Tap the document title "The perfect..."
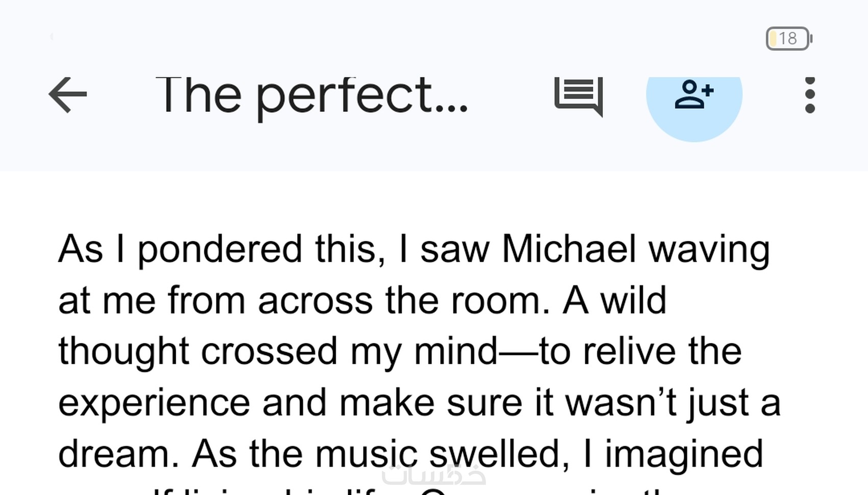 (311, 95)
